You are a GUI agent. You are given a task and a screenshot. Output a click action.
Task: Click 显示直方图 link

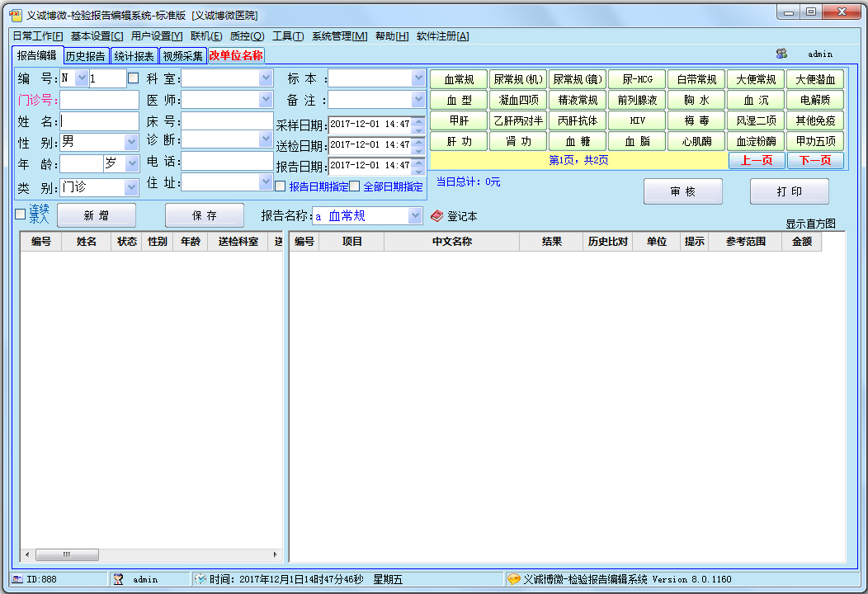click(x=810, y=224)
